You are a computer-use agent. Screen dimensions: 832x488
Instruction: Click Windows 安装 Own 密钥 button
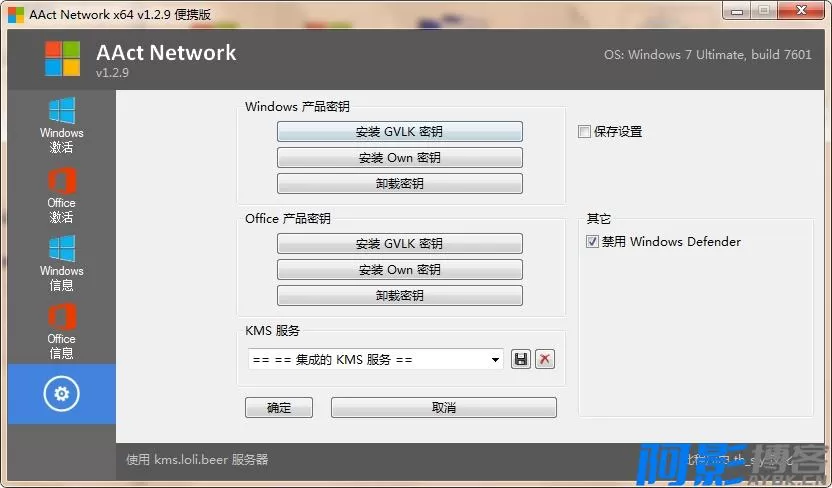pyautogui.click(x=399, y=158)
